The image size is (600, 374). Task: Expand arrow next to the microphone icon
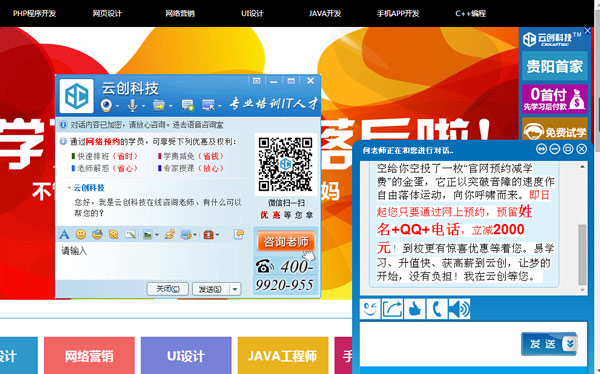coord(143,106)
